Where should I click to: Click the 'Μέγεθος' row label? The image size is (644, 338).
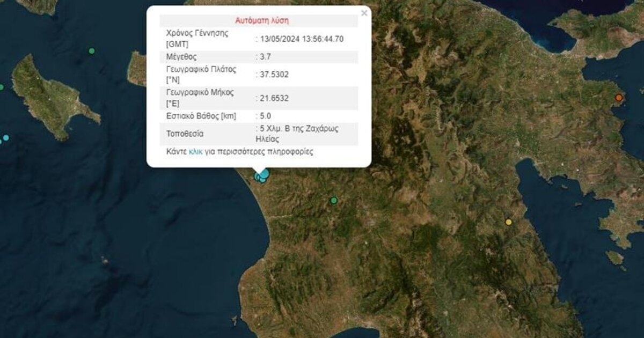[x=181, y=56]
